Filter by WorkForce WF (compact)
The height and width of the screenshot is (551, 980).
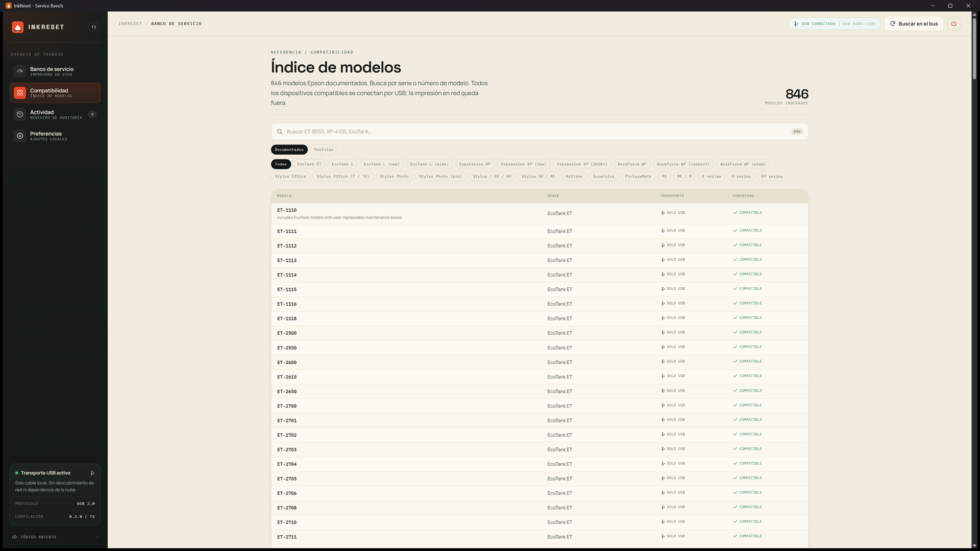point(683,164)
